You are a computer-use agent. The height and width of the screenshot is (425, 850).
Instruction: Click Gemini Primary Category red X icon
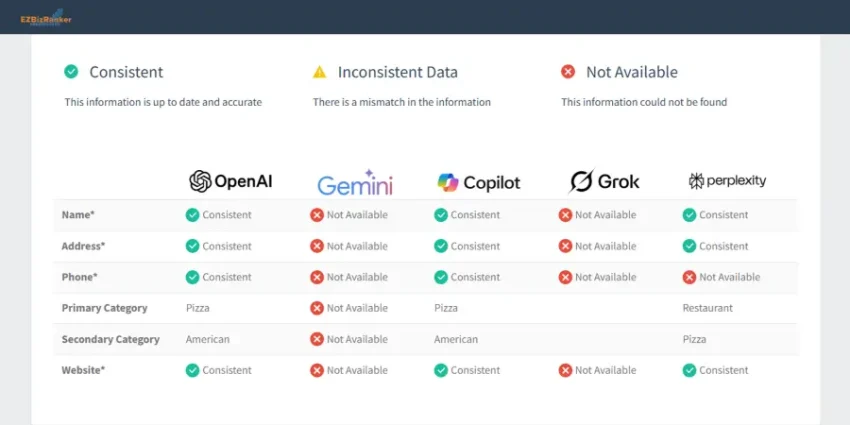(x=317, y=308)
